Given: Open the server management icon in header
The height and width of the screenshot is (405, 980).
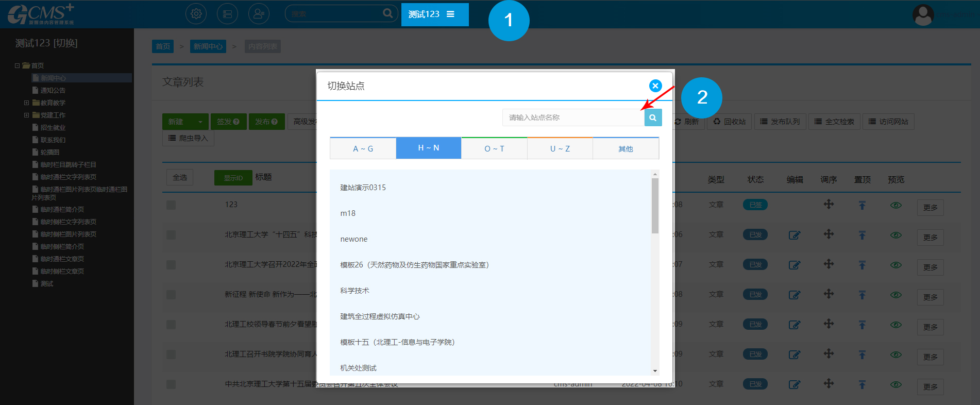Looking at the screenshot, I should [227, 14].
